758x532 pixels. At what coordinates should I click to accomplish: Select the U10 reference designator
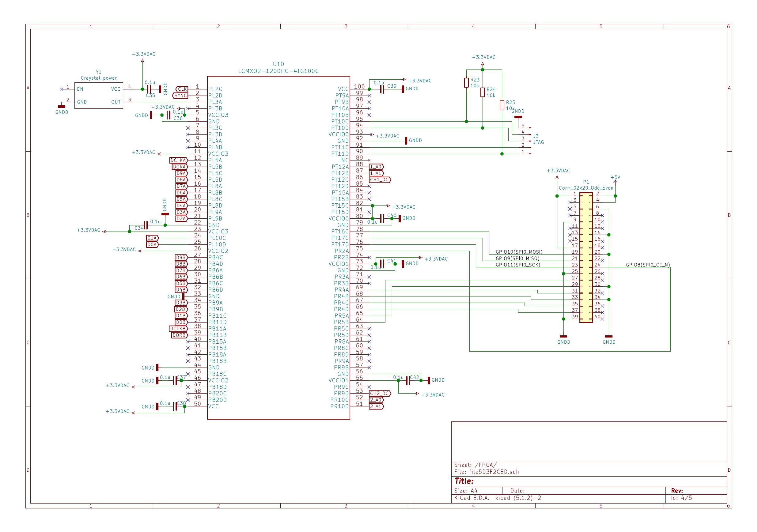(278, 64)
